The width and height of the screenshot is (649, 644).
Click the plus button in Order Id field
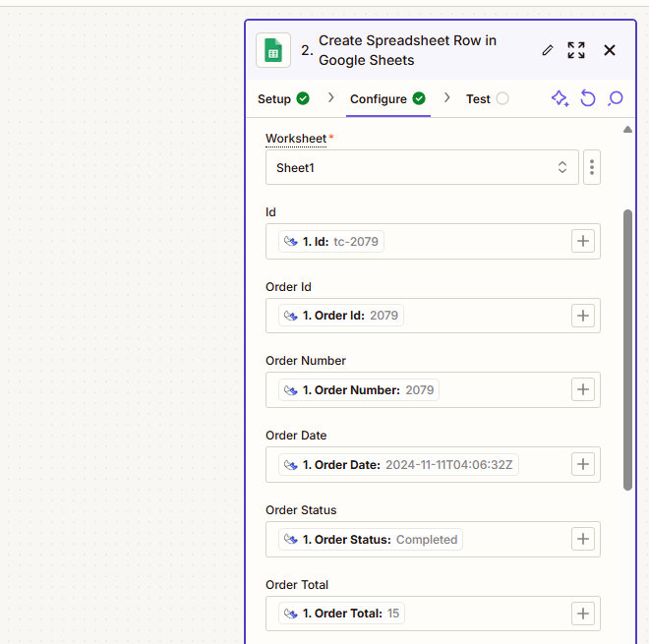pos(583,316)
